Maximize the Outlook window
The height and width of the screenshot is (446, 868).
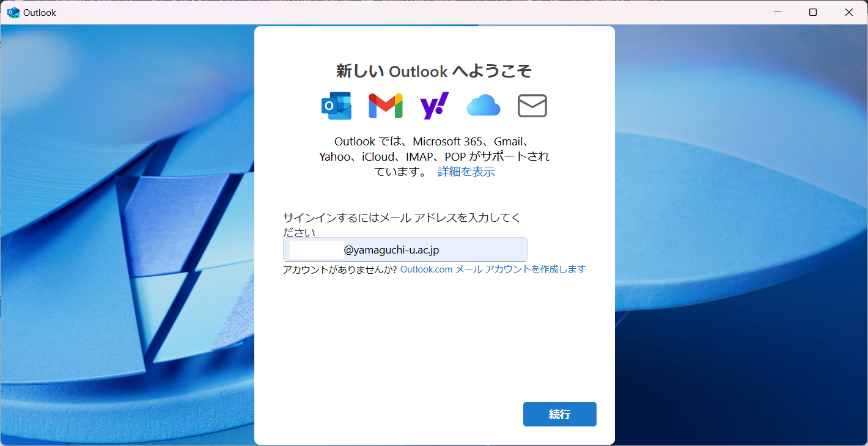click(x=813, y=12)
